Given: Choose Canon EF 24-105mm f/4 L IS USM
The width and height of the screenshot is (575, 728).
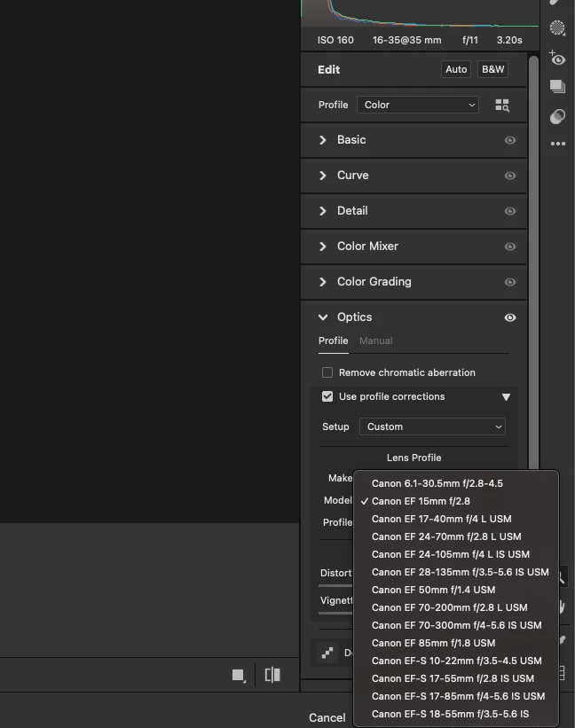Looking at the screenshot, I should coord(455,554).
